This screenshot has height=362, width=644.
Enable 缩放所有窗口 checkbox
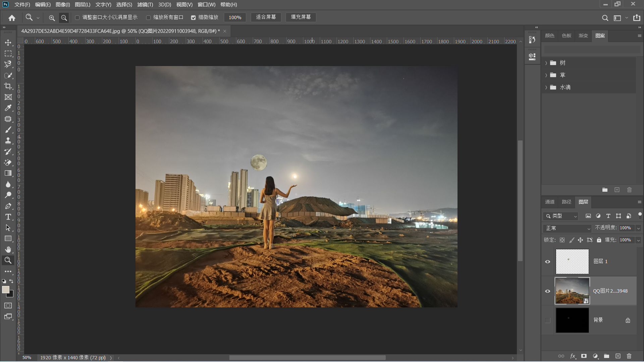[x=148, y=17]
